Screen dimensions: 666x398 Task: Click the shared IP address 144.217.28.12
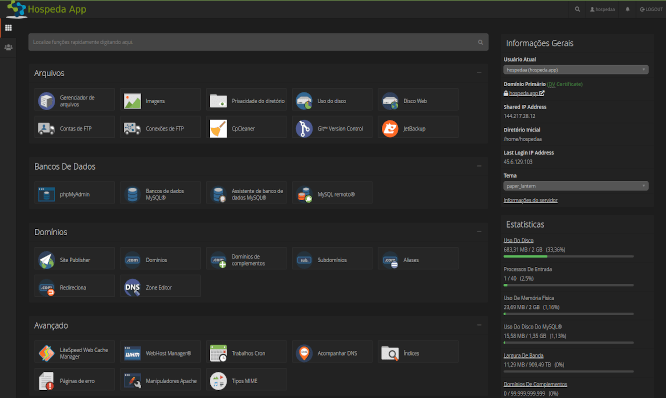tap(519, 116)
